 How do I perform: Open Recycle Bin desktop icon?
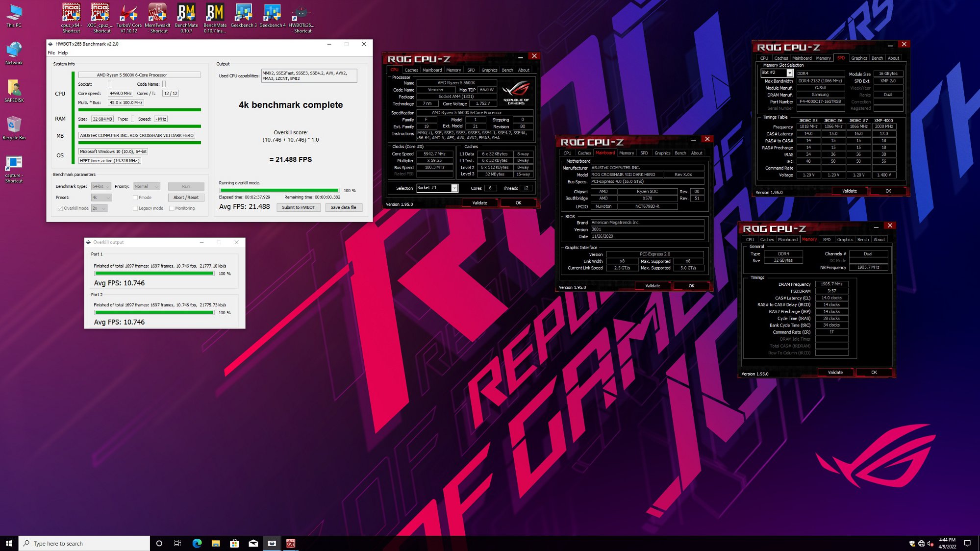(x=14, y=128)
